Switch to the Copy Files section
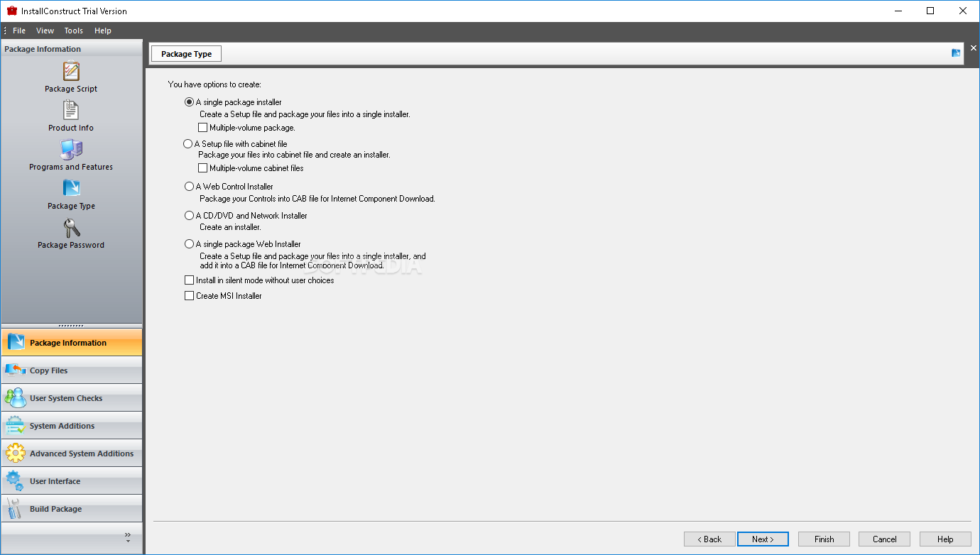This screenshot has width=980, height=555. 72,370
